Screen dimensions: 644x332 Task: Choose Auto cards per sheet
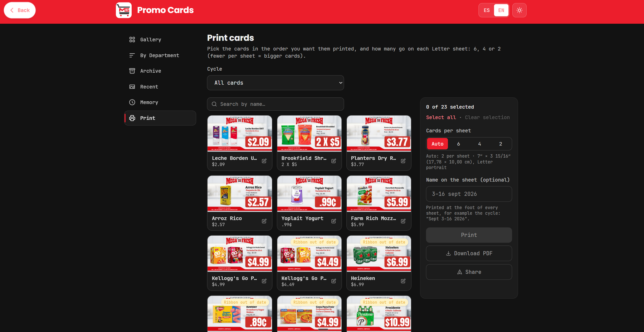coord(437,144)
